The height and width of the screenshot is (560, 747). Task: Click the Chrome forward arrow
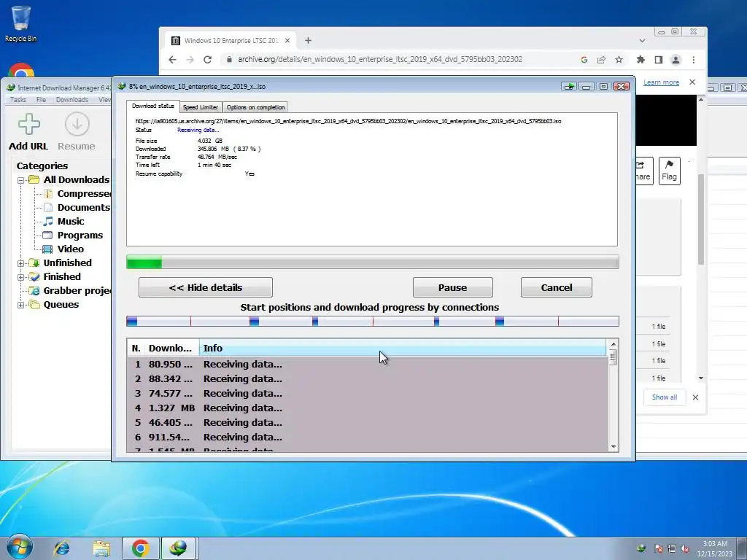click(x=190, y=60)
